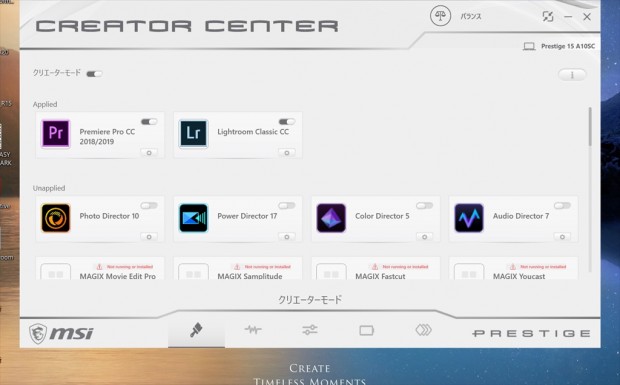
Task: Click the Photo Director 10 name text
Action: [109, 216]
